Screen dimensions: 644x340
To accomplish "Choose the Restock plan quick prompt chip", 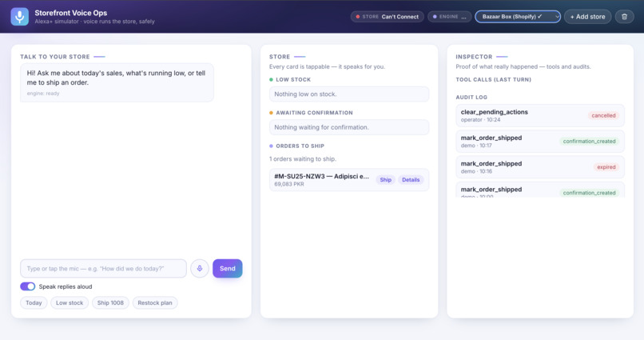I will (155, 303).
